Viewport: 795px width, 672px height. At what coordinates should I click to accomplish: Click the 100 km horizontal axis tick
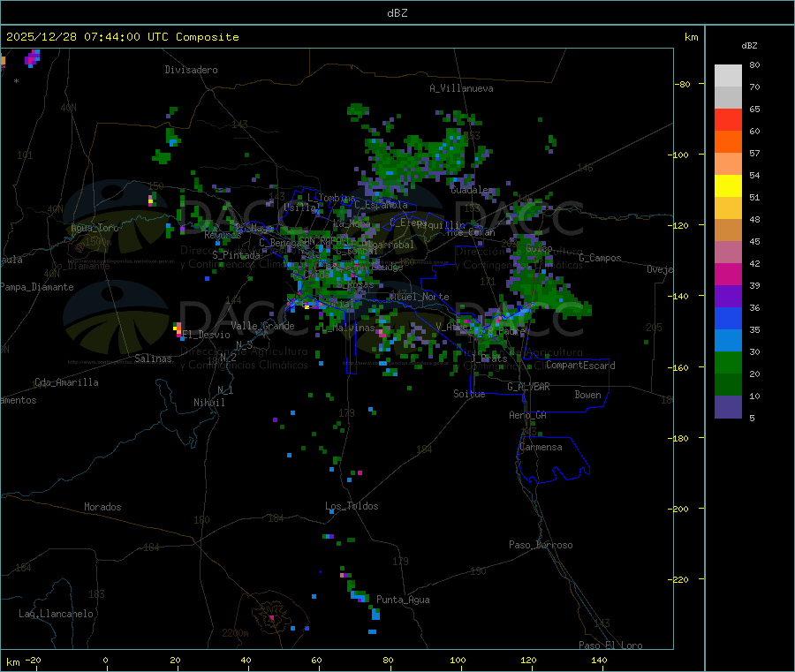tap(458, 660)
